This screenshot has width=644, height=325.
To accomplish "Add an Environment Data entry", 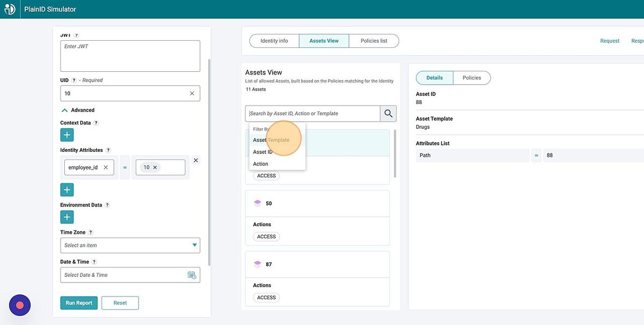I will click(x=67, y=217).
